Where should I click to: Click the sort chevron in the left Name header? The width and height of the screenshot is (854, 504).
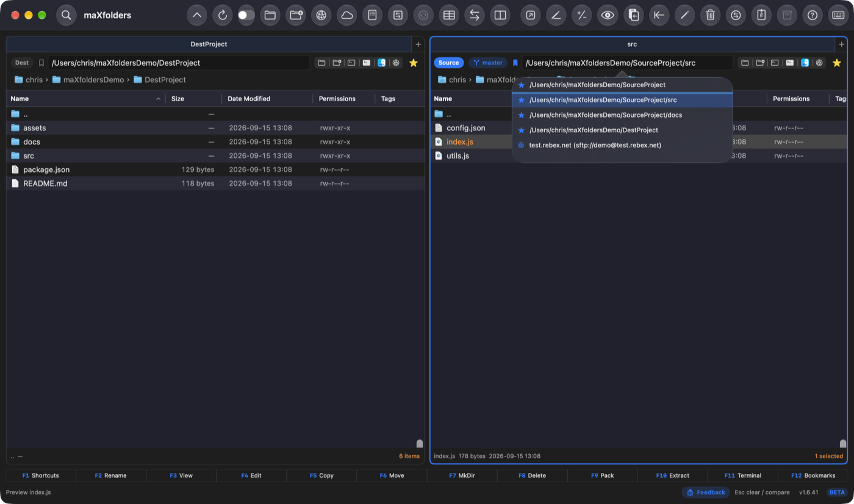pyautogui.click(x=159, y=99)
